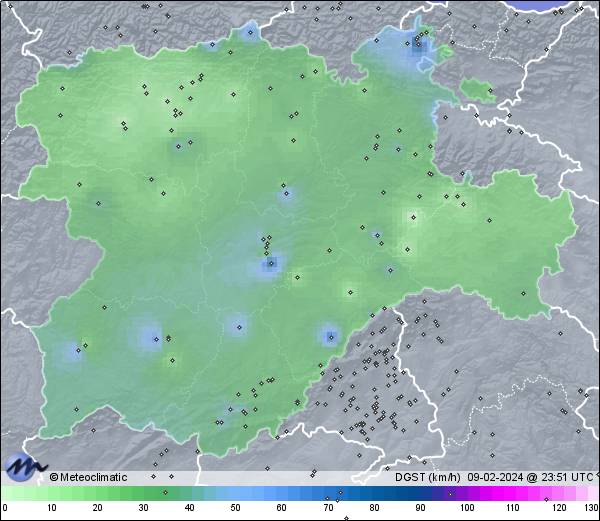
Task: Click the date 09-02-2024
Action: point(495,477)
